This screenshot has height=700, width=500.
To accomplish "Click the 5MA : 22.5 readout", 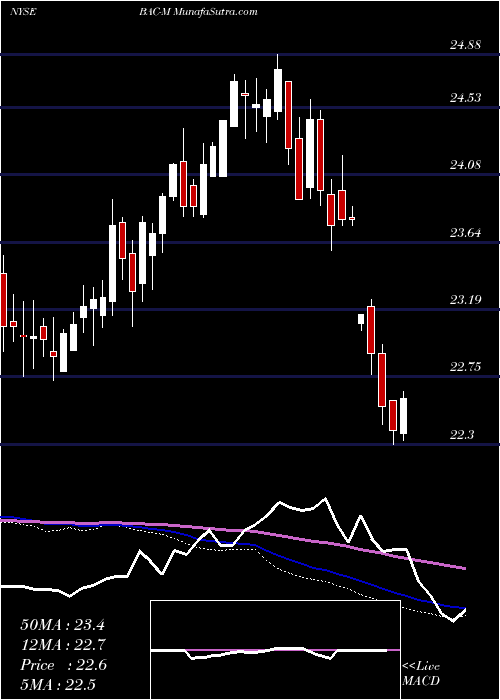I will coord(58,684).
